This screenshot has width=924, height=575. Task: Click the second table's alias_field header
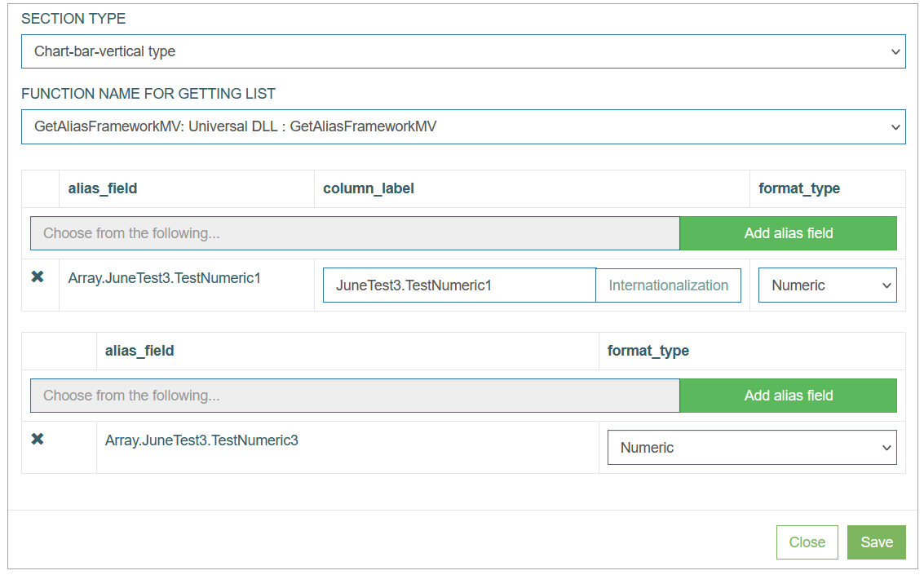139,351
